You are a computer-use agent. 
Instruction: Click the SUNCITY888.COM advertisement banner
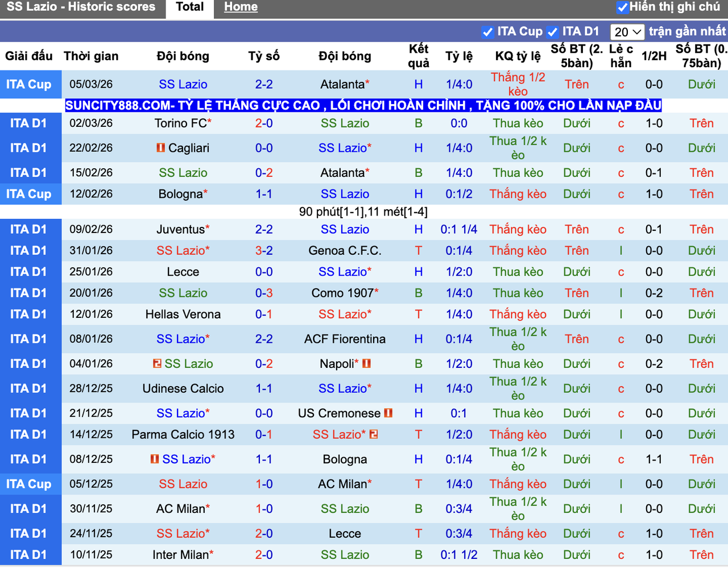point(363,105)
